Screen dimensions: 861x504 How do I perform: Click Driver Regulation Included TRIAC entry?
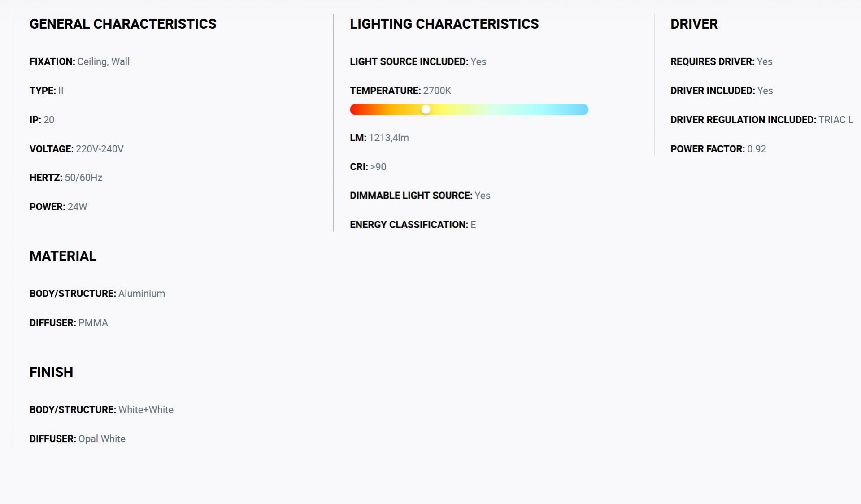coord(761,120)
